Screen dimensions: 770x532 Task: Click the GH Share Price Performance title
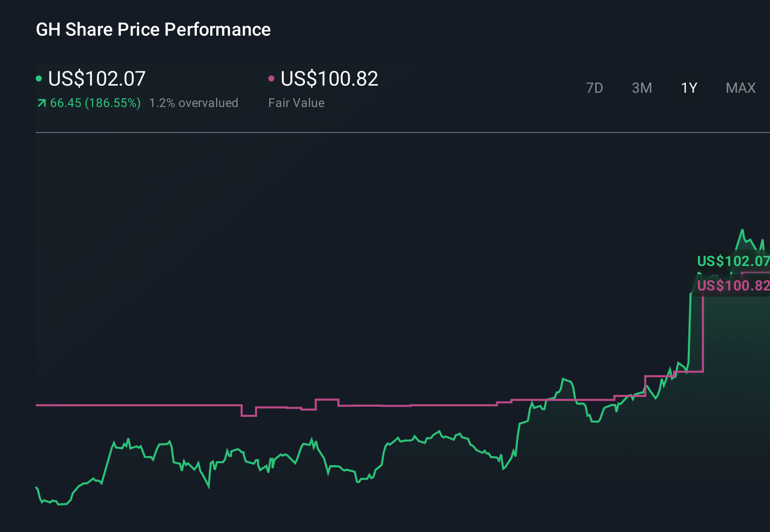tap(153, 29)
